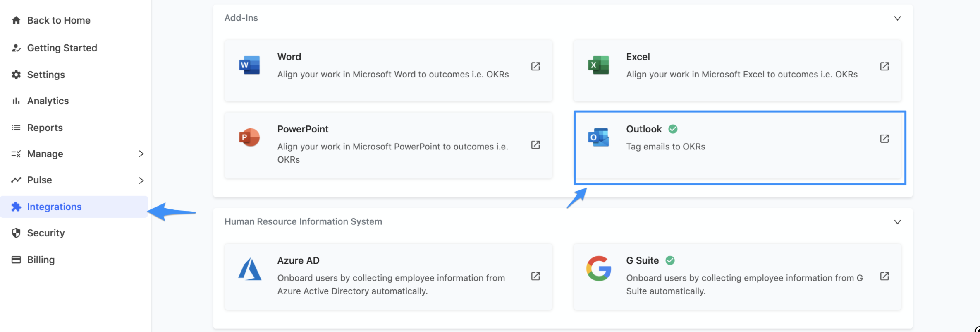Expand the Pulse submenu arrow
Screen dimensions: 980x332
tap(141, 180)
